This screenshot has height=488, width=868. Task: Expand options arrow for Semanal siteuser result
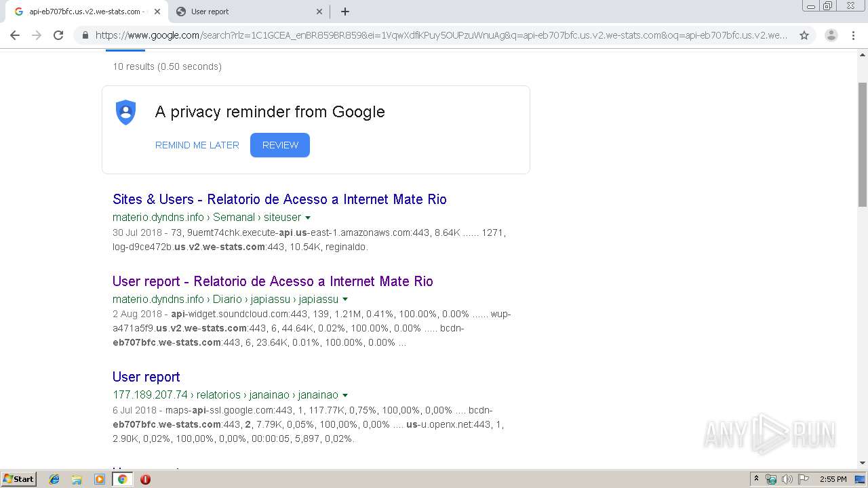[308, 218]
